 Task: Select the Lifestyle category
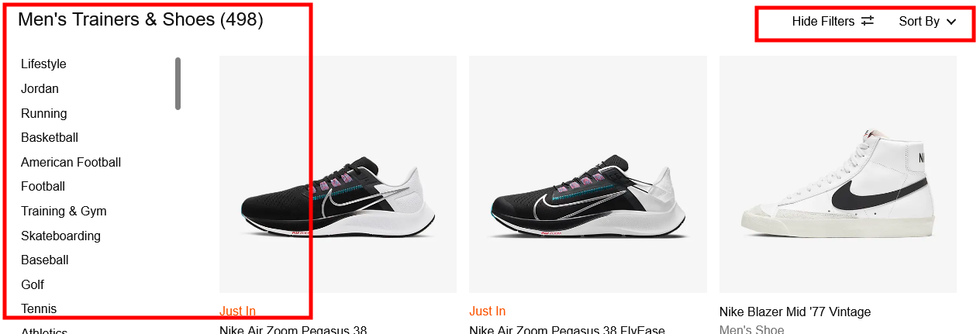tap(43, 64)
